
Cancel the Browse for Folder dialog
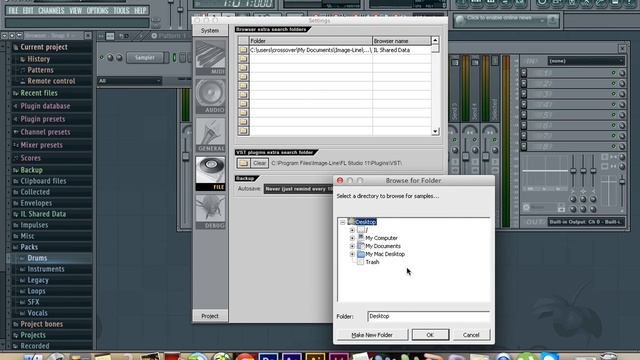coord(471,335)
